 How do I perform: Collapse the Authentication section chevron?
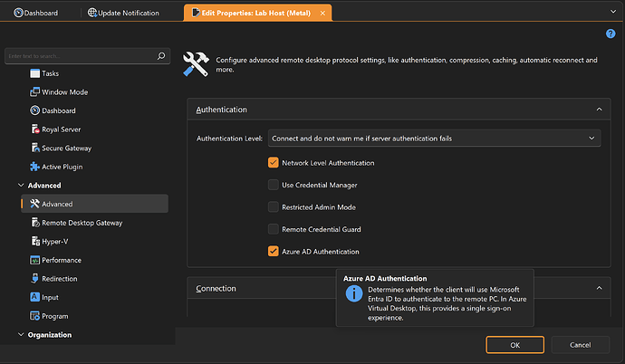598,110
